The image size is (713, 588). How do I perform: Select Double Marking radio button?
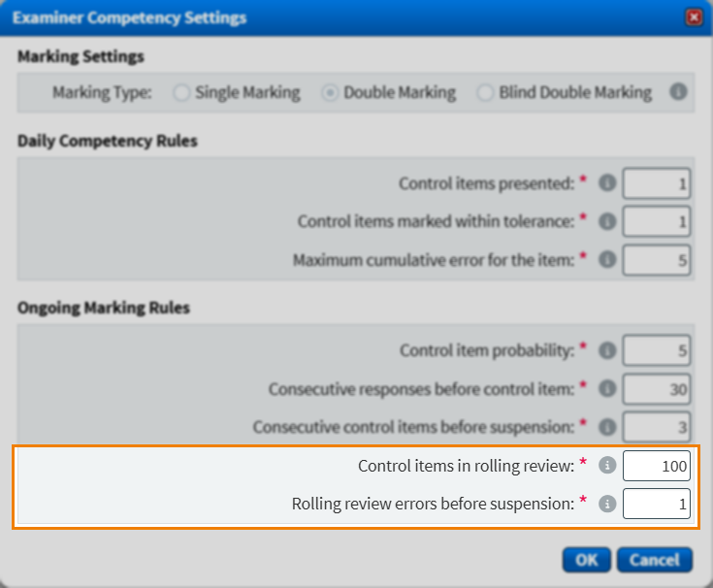point(330,93)
